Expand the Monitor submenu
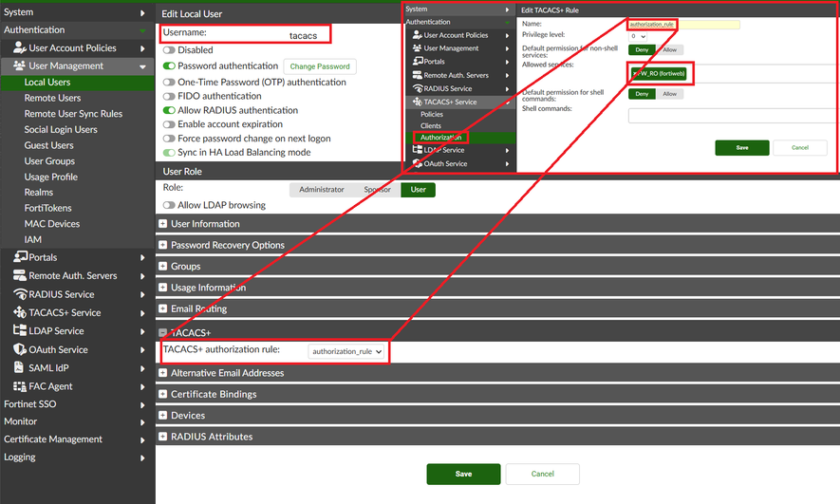This screenshot has width=840, height=504. [142, 422]
